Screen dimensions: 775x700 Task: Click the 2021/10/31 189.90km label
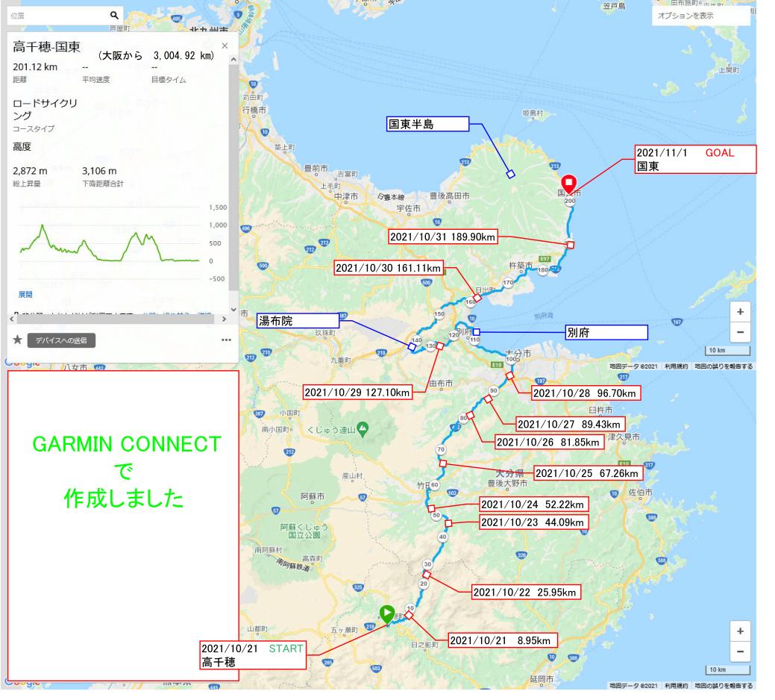click(x=443, y=237)
